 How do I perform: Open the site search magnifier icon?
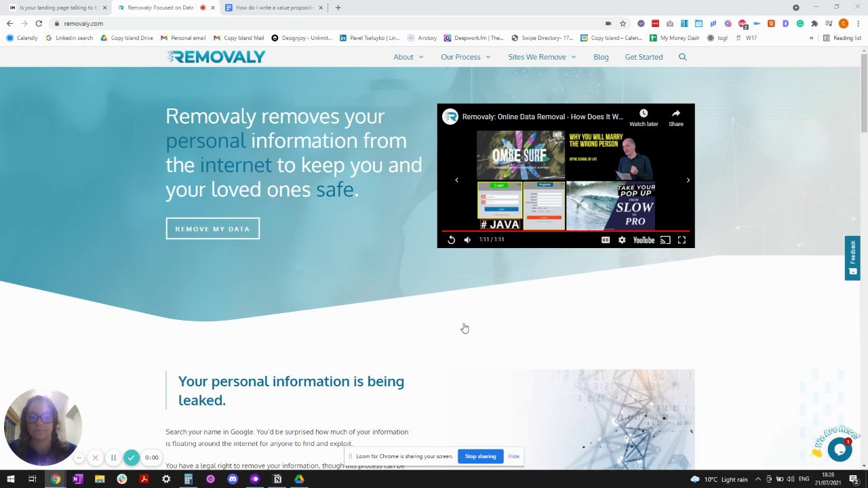[682, 57]
